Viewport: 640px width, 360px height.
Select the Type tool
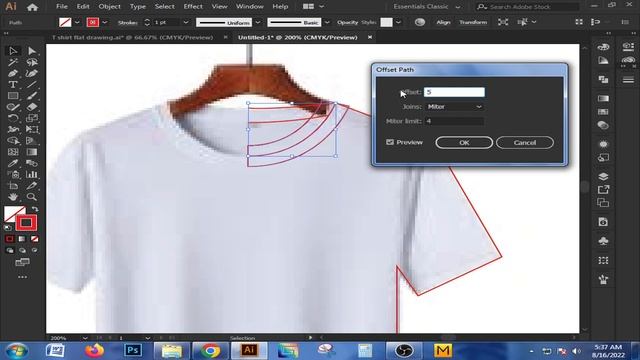coord(13,84)
